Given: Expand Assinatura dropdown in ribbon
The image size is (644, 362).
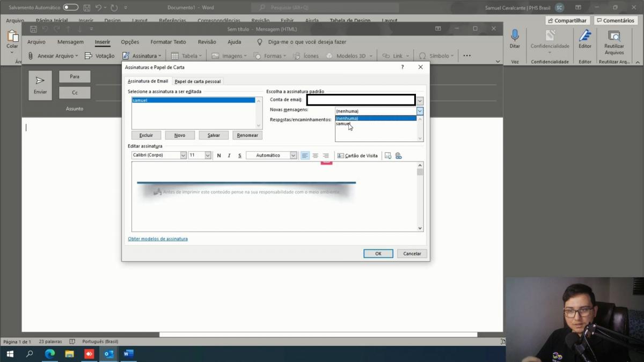Looking at the screenshot, I should pos(159,56).
